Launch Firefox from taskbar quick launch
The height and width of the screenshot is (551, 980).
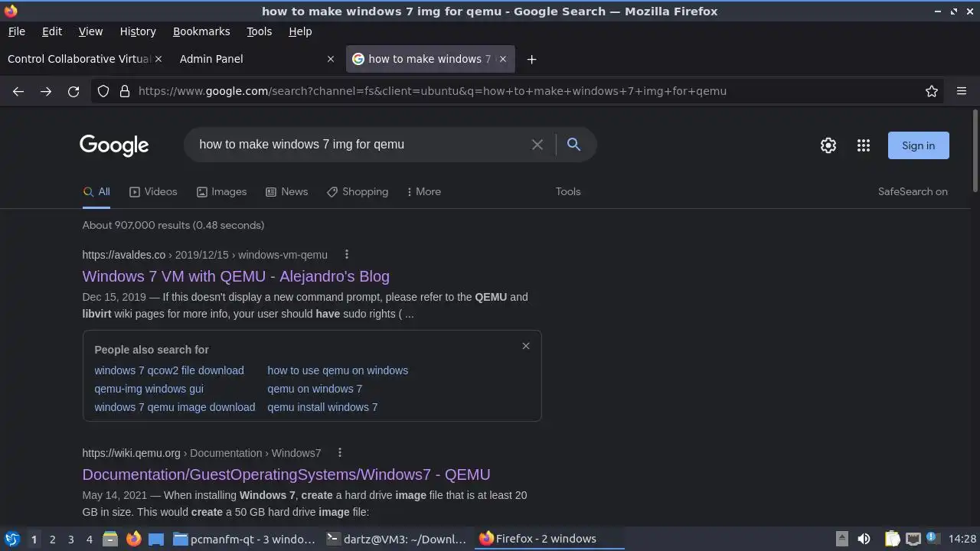pyautogui.click(x=134, y=539)
